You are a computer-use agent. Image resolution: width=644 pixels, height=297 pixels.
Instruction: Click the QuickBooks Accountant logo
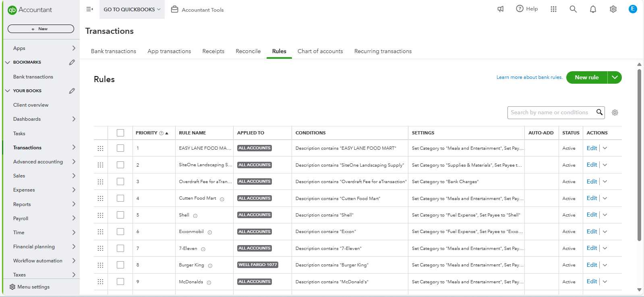pos(30,10)
